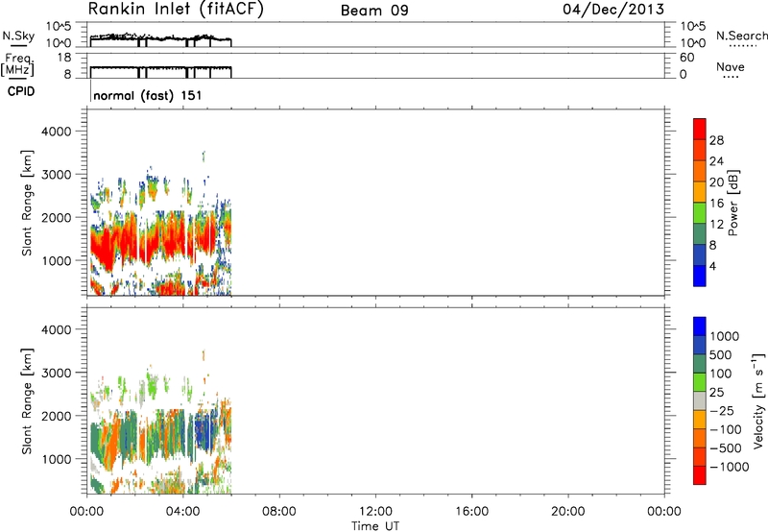Click the 'Power [dB]' colorbar label

point(732,203)
